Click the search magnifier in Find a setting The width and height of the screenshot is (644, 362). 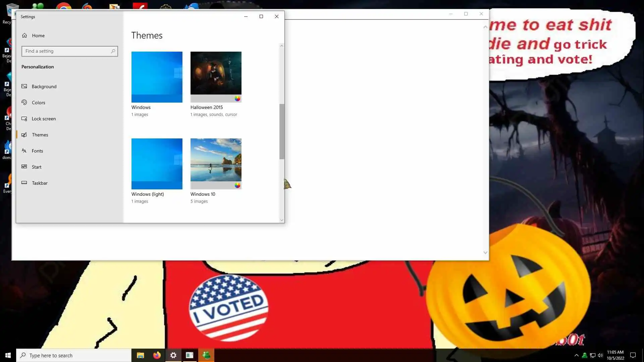tap(113, 51)
